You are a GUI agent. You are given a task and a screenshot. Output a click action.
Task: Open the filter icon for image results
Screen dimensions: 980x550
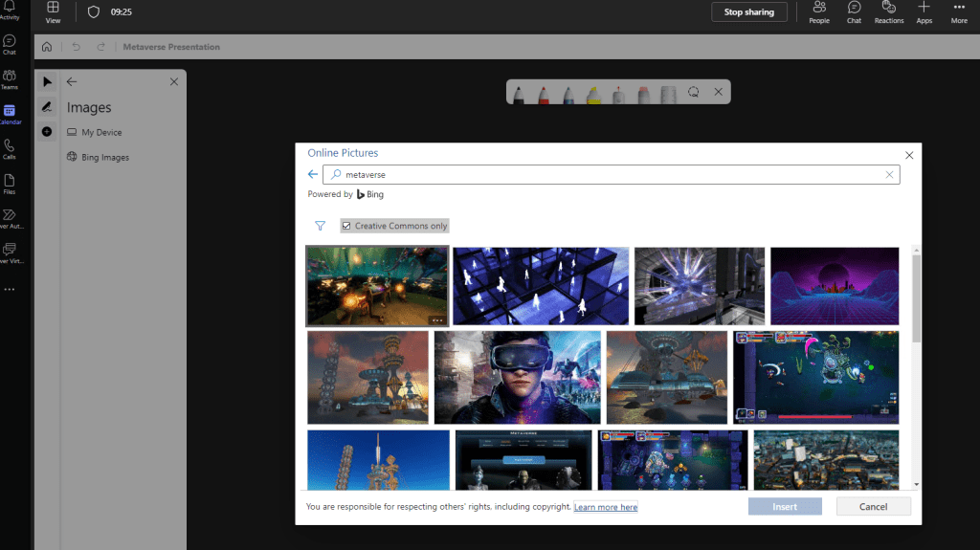click(x=321, y=227)
